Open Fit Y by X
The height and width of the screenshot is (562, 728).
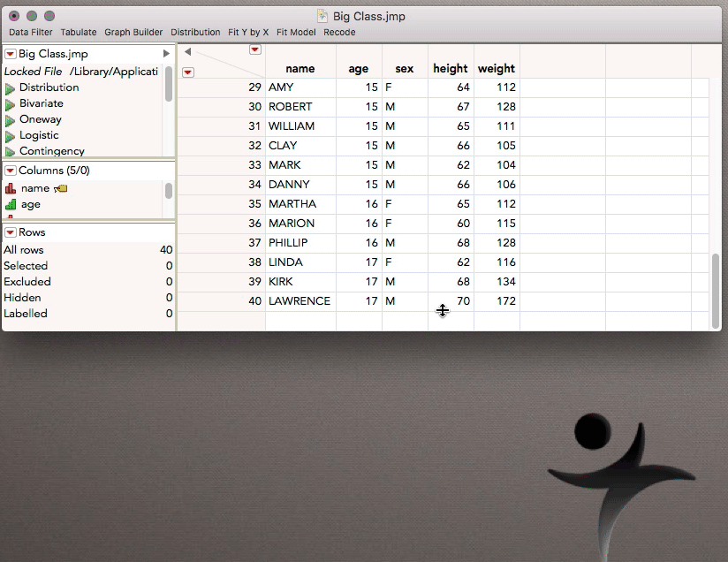[x=248, y=32]
